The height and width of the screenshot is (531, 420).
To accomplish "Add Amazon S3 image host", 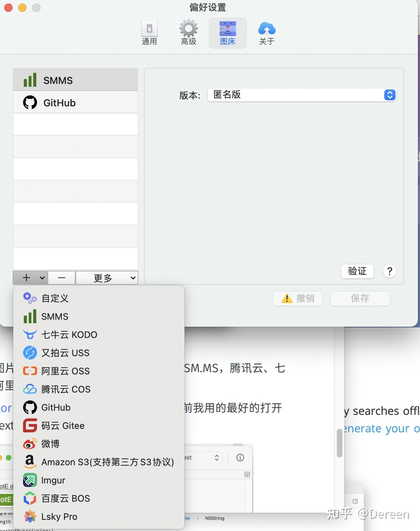I will point(99,462).
